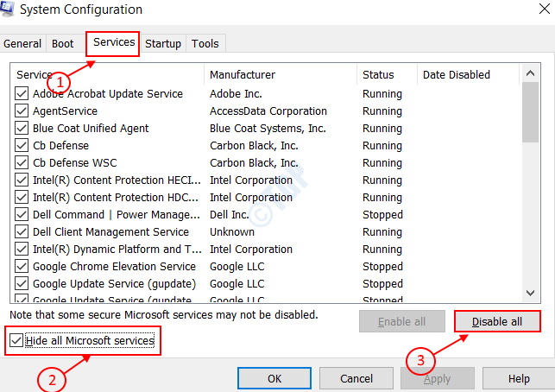The height and width of the screenshot is (392, 555).
Task: Click the AccessData Corporation manufacturer cell
Action: (268, 111)
